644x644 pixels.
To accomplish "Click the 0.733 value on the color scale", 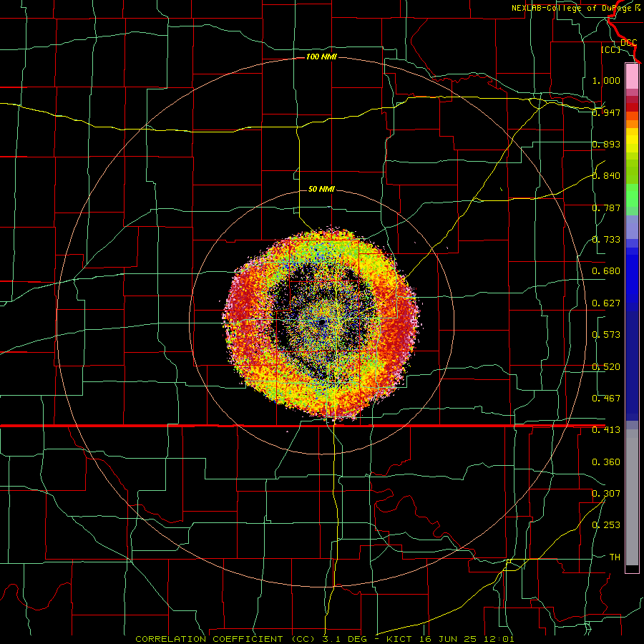I will pyautogui.click(x=606, y=240).
